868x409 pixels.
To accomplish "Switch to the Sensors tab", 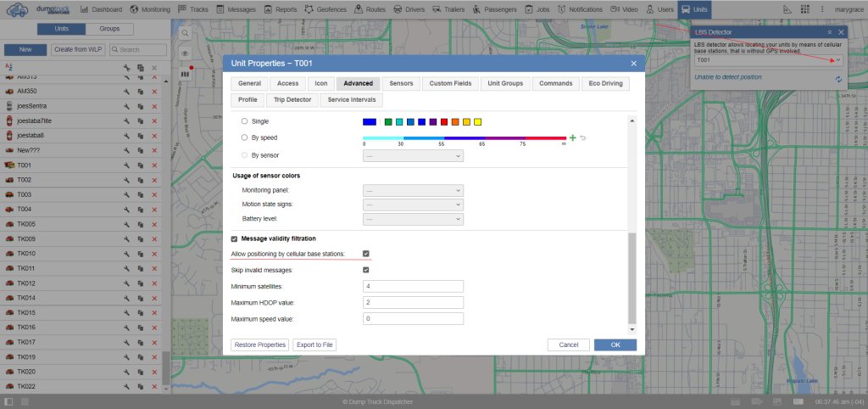I will (401, 84).
